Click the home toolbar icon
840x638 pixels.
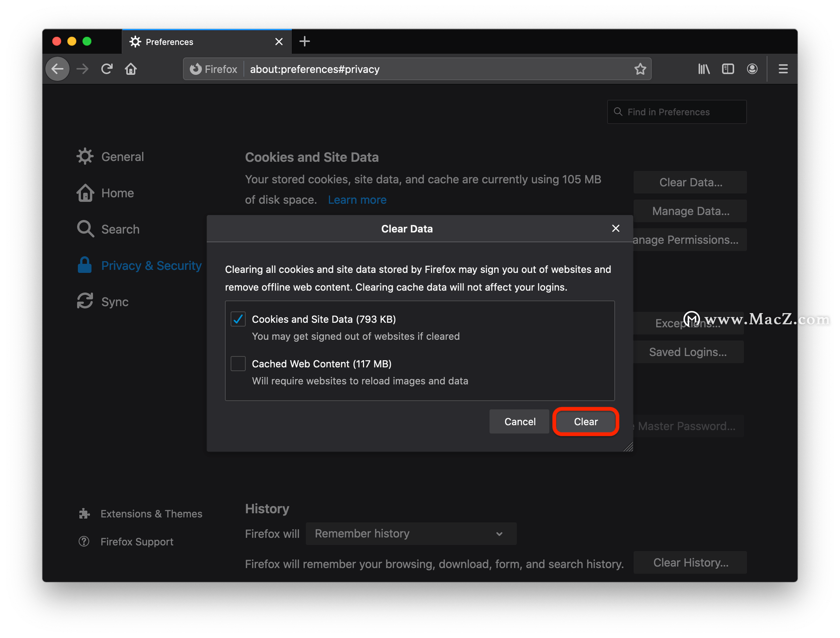click(x=131, y=69)
